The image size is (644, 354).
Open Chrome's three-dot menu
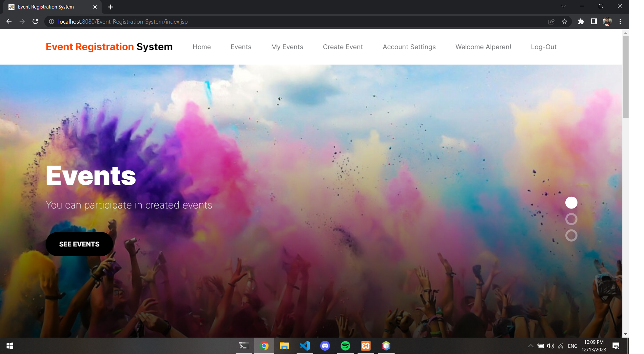pyautogui.click(x=620, y=21)
